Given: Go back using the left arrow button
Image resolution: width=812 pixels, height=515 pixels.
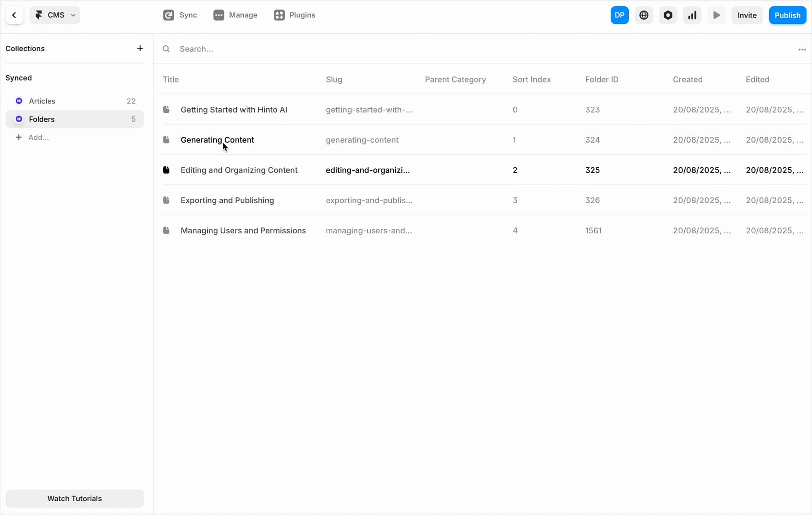Looking at the screenshot, I should click(x=14, y=15).
